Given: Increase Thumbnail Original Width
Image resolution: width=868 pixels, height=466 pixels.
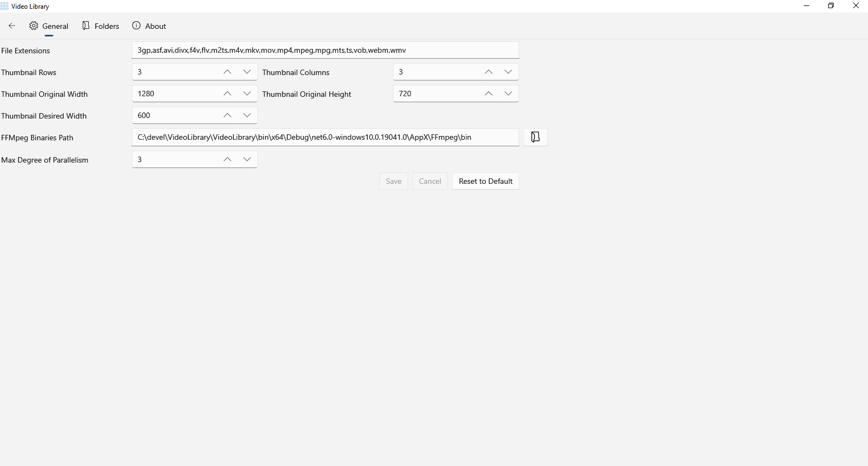Looking at the screenshot, I should tap(227, 94).
